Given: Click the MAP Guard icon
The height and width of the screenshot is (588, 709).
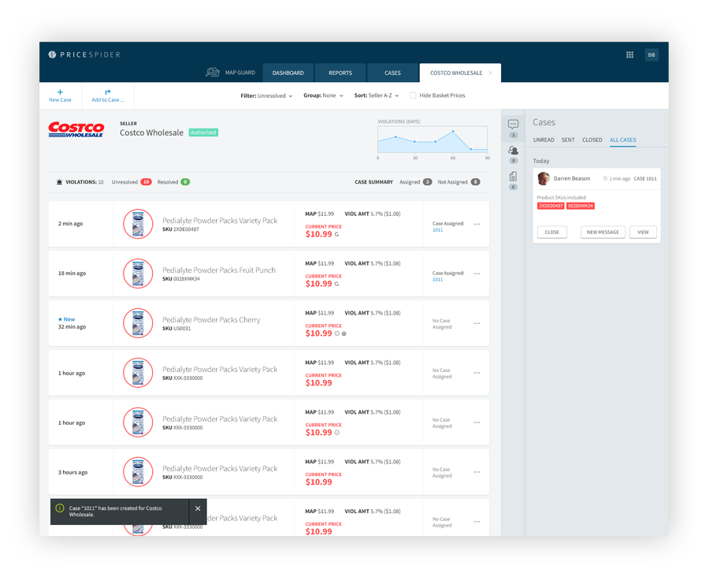Looking at the screenshot, I should [213, 73].
